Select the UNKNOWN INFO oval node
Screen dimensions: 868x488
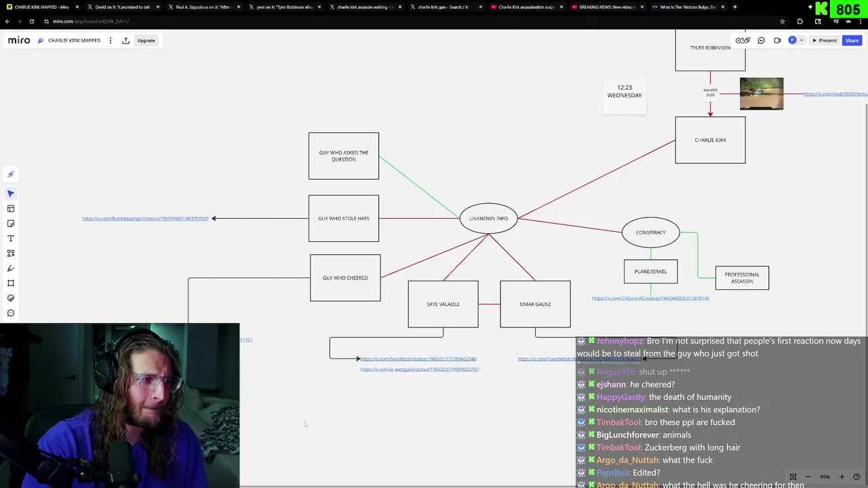pos(488,218)
